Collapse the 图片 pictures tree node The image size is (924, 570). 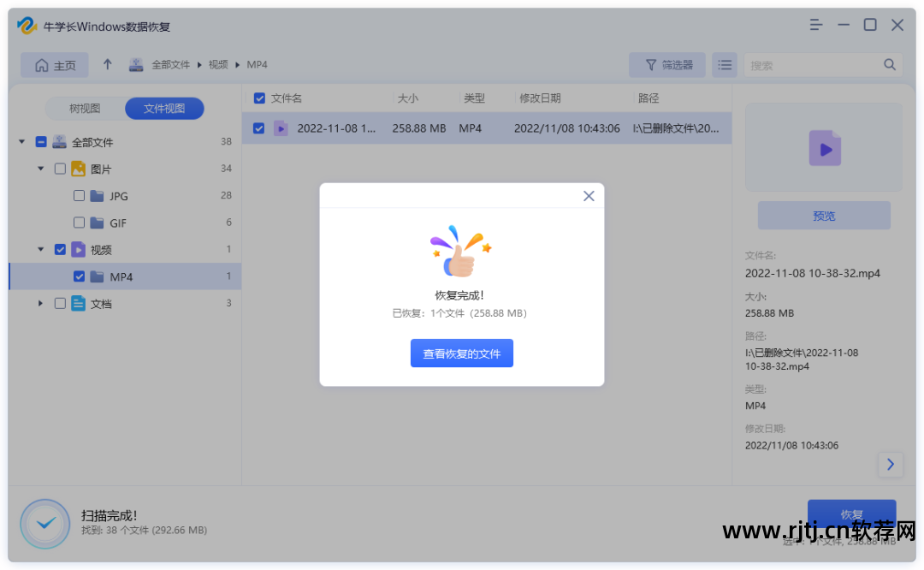click(40, 169)
